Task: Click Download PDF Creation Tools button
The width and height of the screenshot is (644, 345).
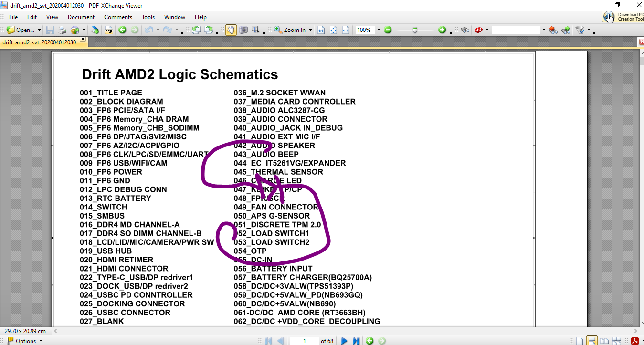Action: 623,17
